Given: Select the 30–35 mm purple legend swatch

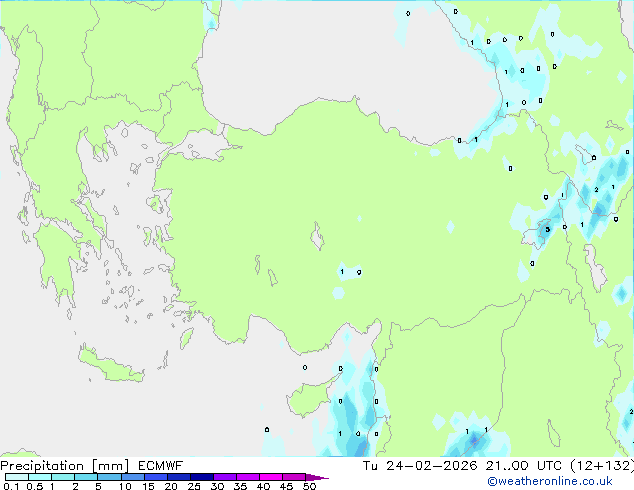Looking at the screenshot, I should pos(225,477).
